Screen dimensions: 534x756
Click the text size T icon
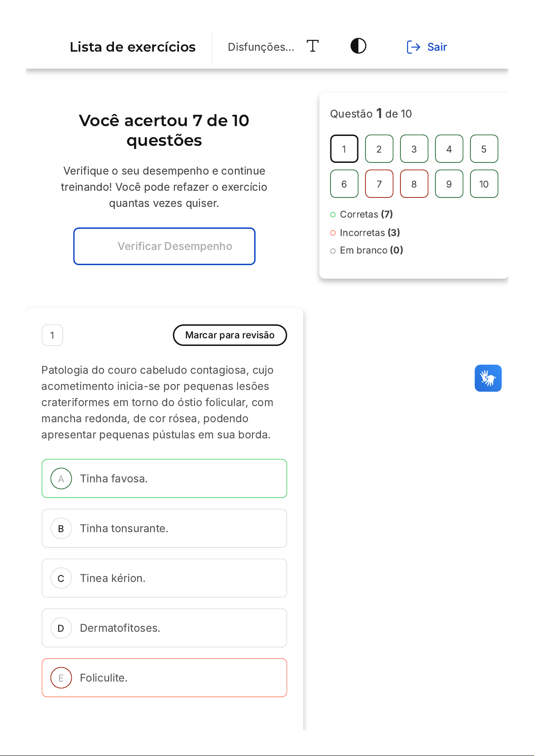click(x=313, y=46)
